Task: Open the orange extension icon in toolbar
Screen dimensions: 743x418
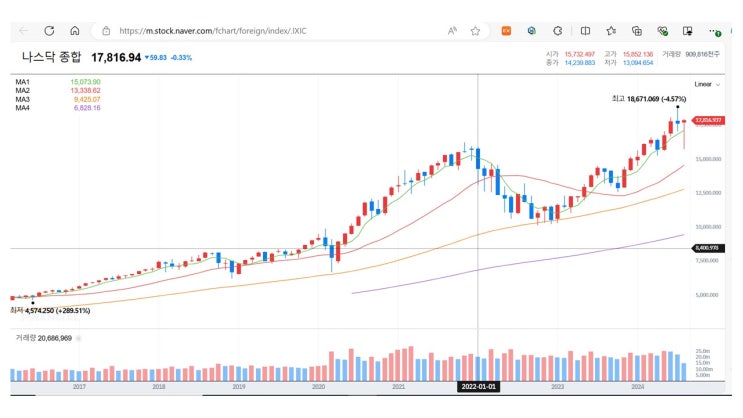Action: tap(506, 31)
